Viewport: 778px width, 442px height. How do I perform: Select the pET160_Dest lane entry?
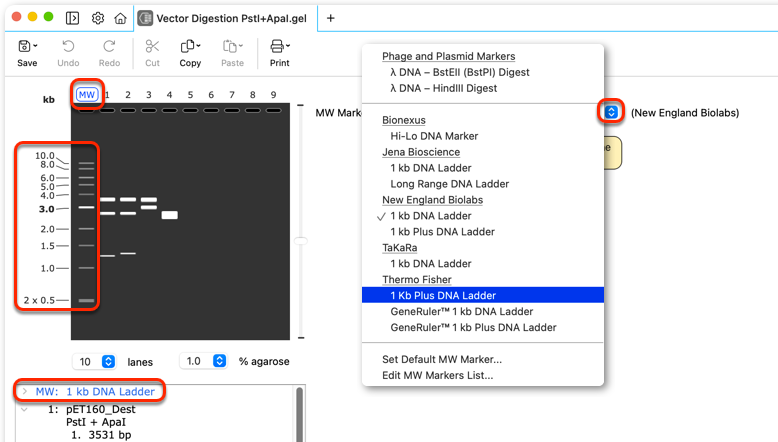101,410
